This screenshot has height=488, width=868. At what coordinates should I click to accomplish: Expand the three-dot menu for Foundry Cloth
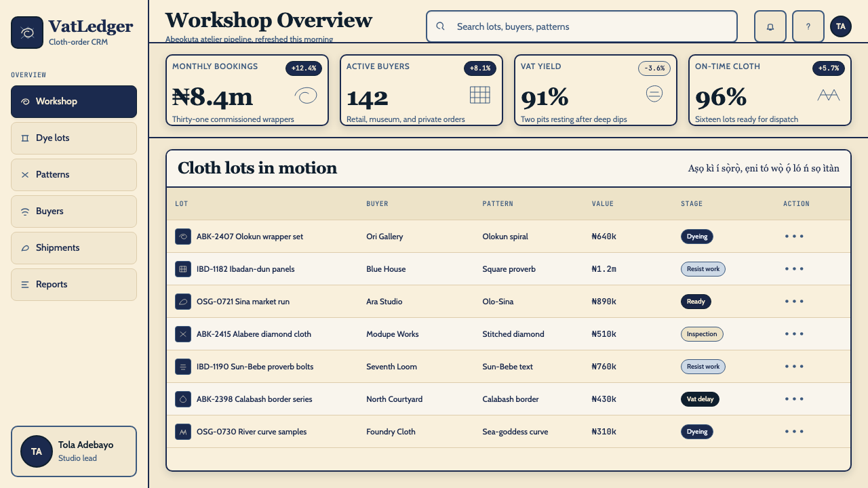coord(794,432)
